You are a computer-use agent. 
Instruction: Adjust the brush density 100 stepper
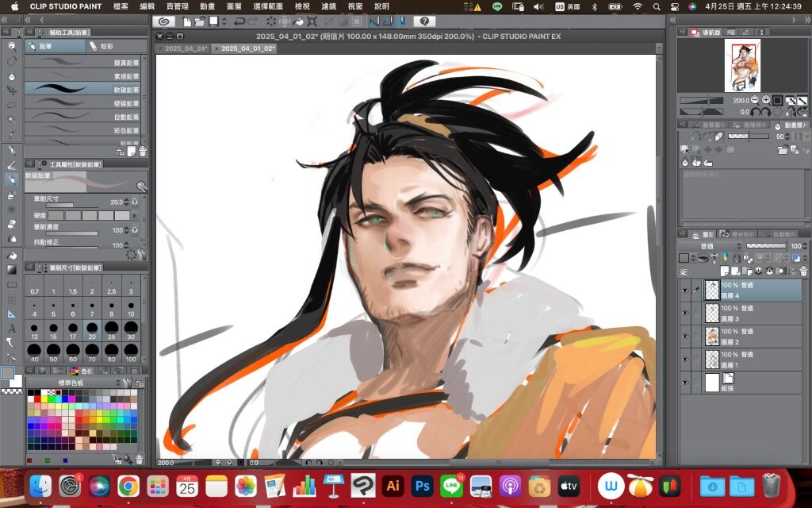126,229
